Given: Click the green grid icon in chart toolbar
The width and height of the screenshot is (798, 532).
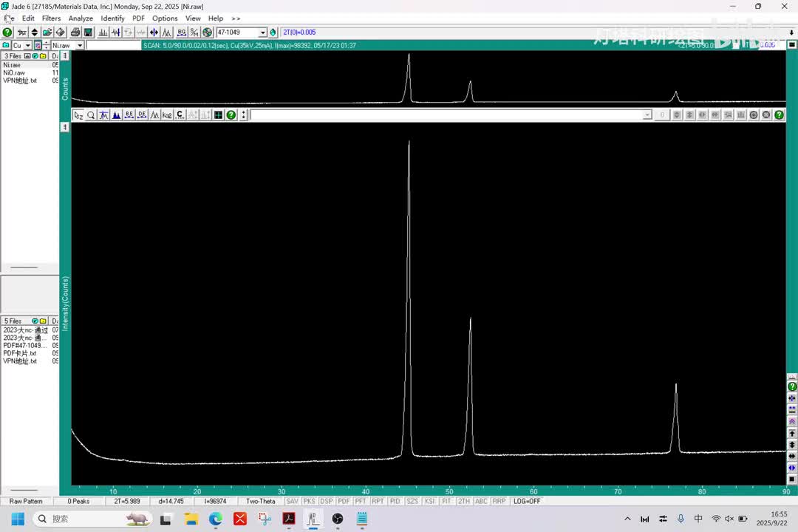Looking at the screenshot, I should 218,115.
